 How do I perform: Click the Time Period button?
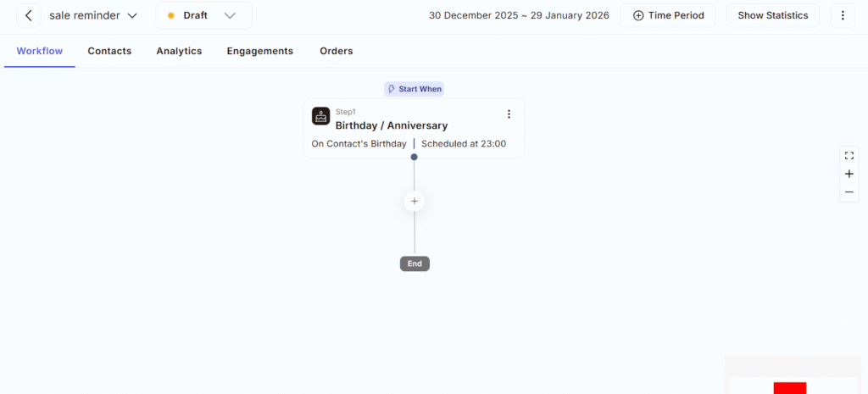click(668, 15)
